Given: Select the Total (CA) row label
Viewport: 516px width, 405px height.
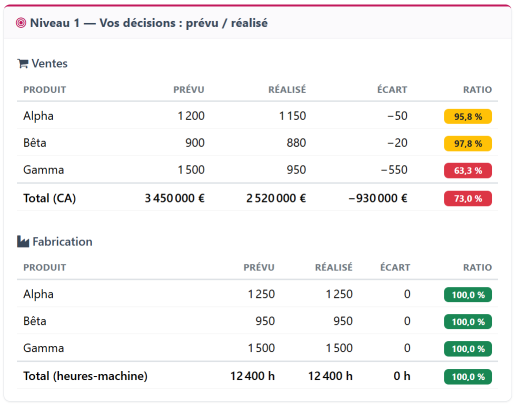Looking at the screenshot, I should pyautogui.click(x=50, y=198).
